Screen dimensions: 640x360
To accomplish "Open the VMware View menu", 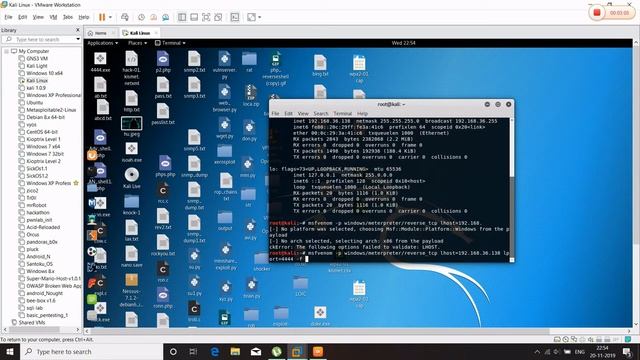I will 38,17.
